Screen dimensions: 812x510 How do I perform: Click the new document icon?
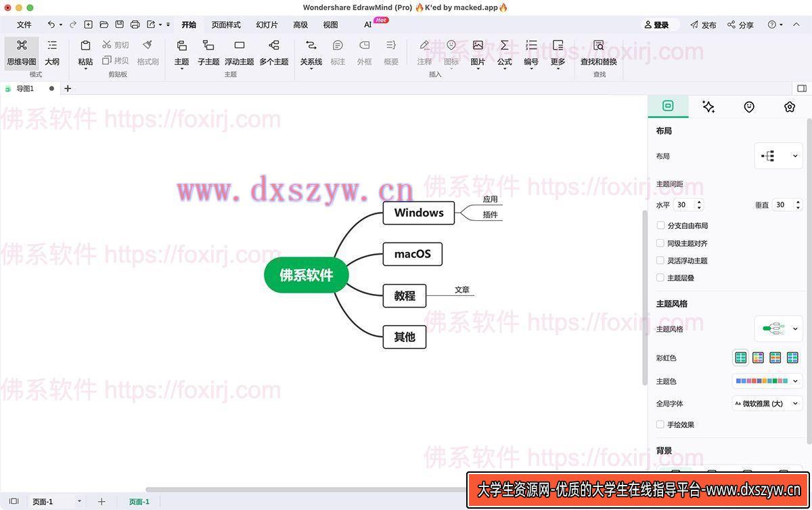(x=89, y=24)
